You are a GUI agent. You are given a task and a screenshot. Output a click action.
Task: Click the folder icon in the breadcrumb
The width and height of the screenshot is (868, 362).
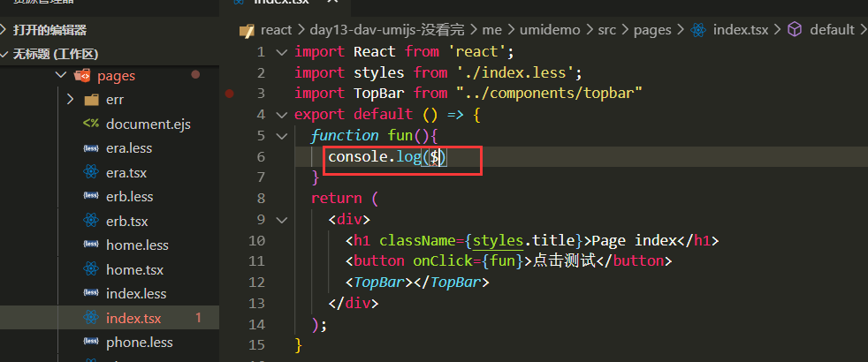[x=247, y=30]
